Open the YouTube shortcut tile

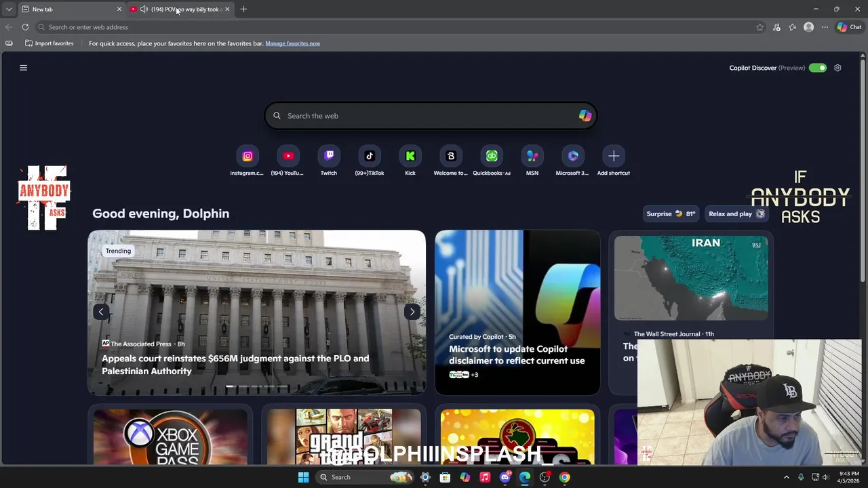[288, 157]
